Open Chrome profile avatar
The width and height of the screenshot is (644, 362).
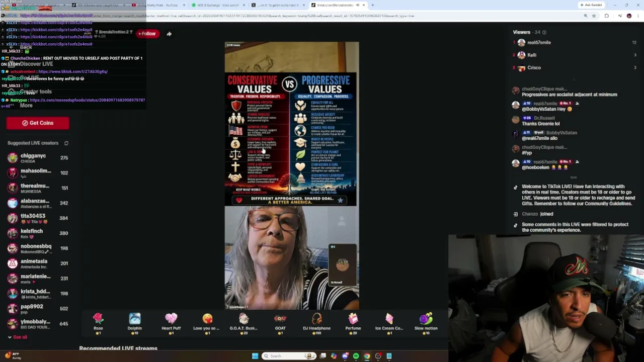coord(629,16)
